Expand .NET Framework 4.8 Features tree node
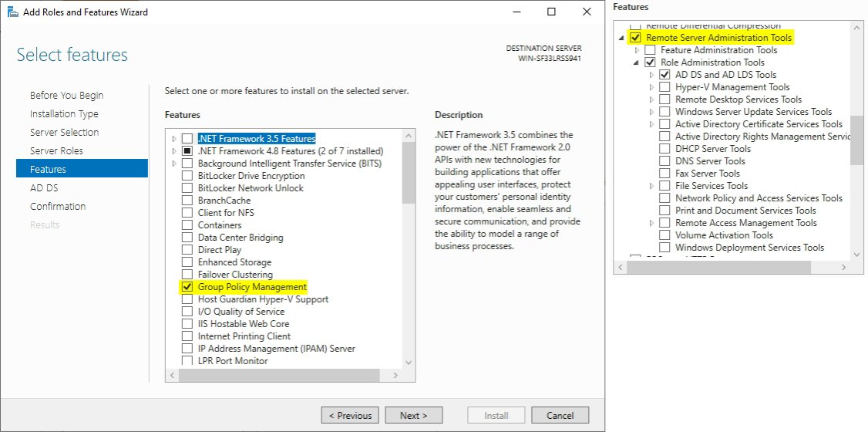The height and width of the screenshot is (432, 868). click(174, 151)
